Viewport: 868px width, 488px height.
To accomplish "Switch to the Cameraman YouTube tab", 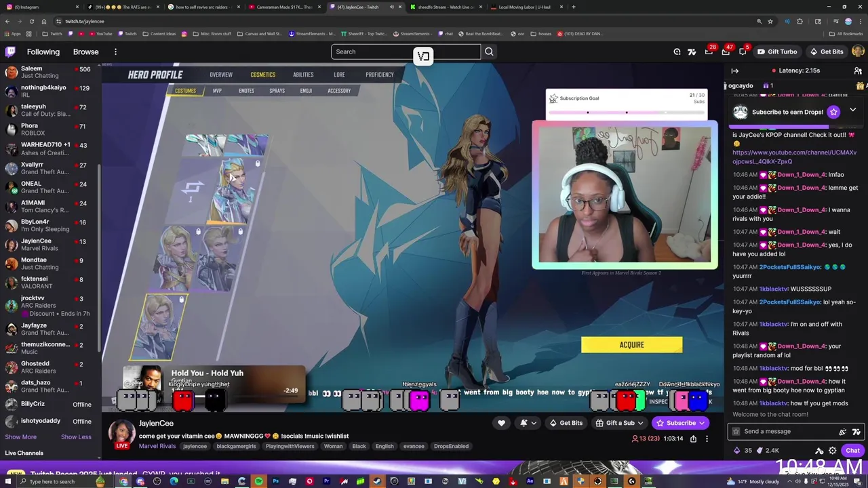I will 283,7.
